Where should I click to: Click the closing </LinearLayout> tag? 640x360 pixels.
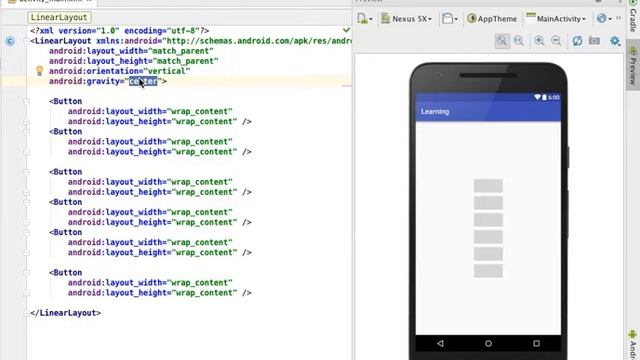[65, 313]
